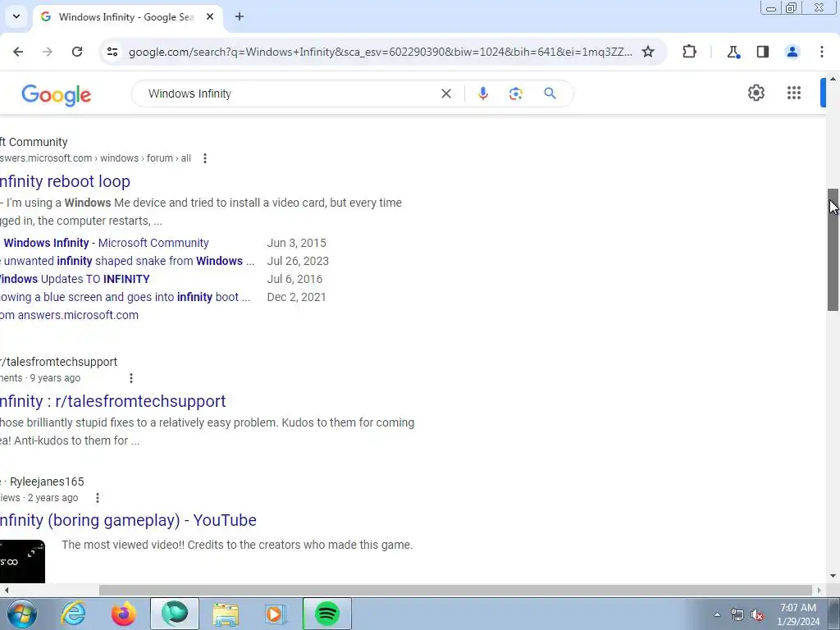Click the scroll down arrow

pyautogui.click(x=833, y=577)
